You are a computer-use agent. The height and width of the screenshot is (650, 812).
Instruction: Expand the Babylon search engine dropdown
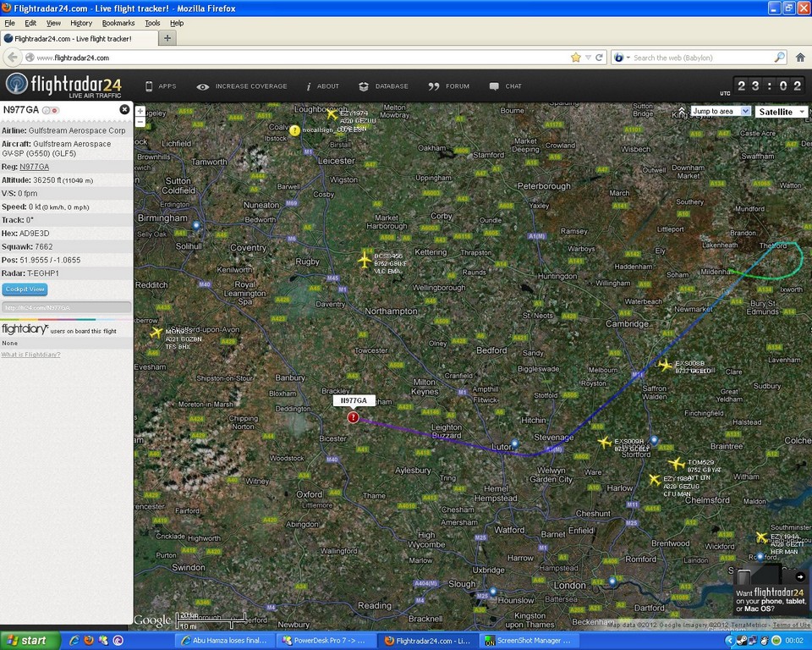[x=622, y=58]
